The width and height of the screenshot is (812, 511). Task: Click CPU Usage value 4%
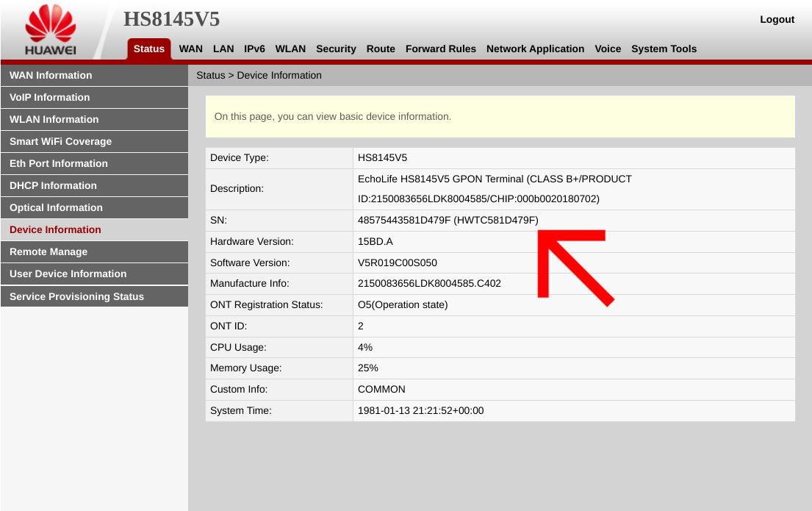tap(365, 347)
